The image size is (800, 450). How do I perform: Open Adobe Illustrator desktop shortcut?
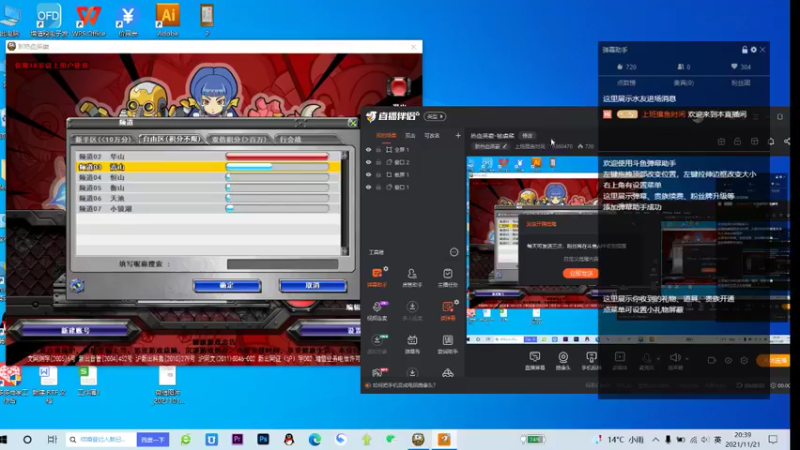click(x=167, y=20)
